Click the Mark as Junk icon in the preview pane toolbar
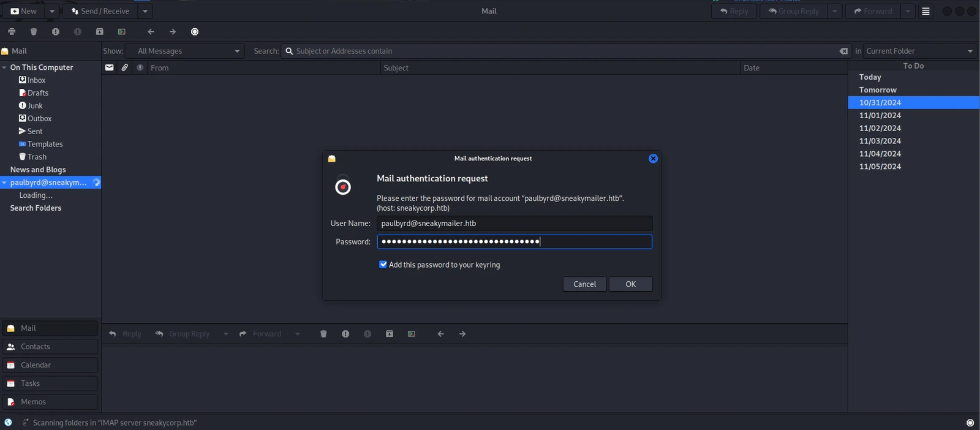Screen dimensions: 980x430 [345, 334]
